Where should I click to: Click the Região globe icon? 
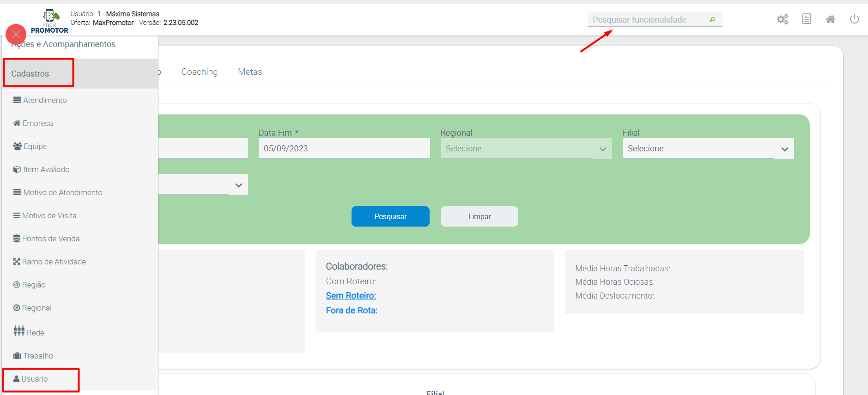click(x=17, y=285)
